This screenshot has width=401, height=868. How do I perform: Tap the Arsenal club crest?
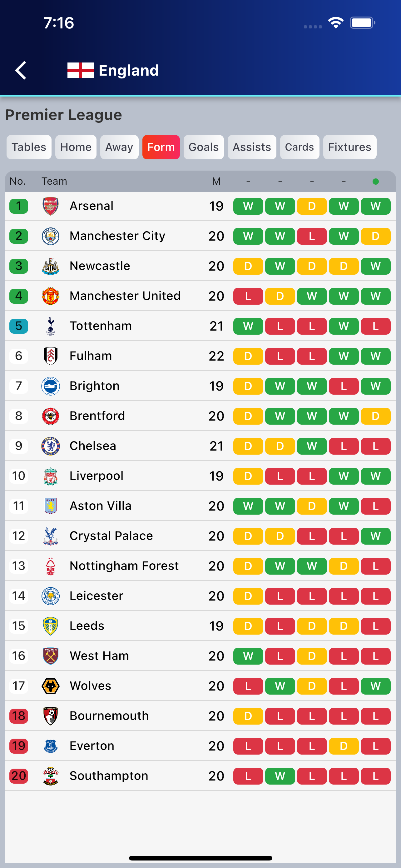coord(51,206)
